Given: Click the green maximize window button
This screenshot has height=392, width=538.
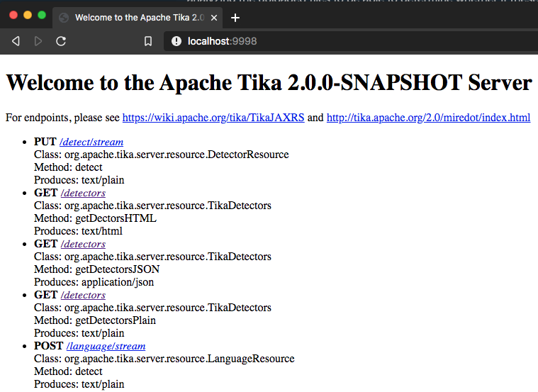Looking at the screenshot, I should tap(42, 15).
